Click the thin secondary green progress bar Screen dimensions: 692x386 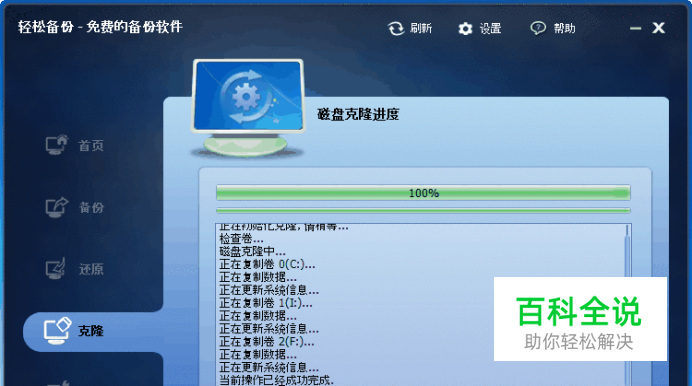423,211
